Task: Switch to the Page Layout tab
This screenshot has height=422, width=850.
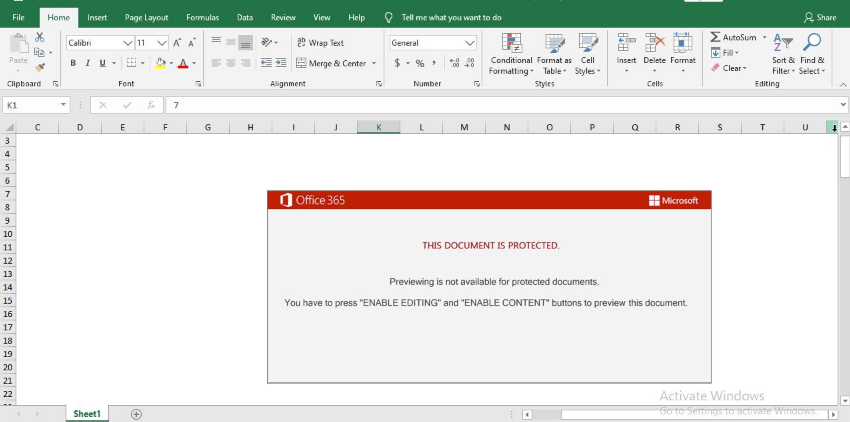Action: (x=146, y=17)
